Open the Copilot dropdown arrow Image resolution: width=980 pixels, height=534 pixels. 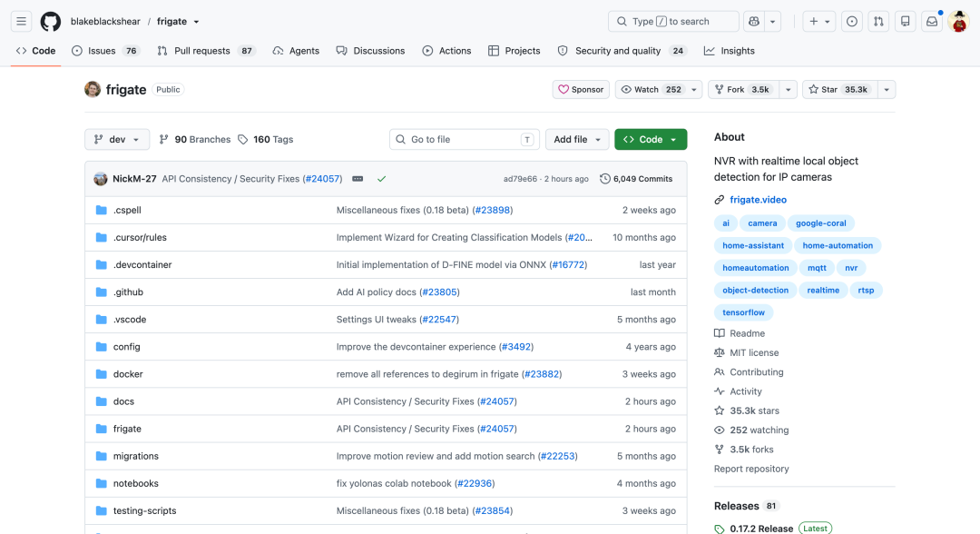click(772, 21)
